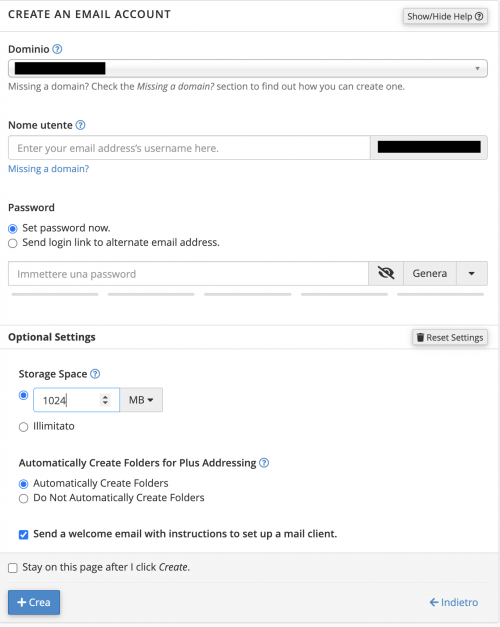Choose Send login link to alternate email

coord(13,243)
